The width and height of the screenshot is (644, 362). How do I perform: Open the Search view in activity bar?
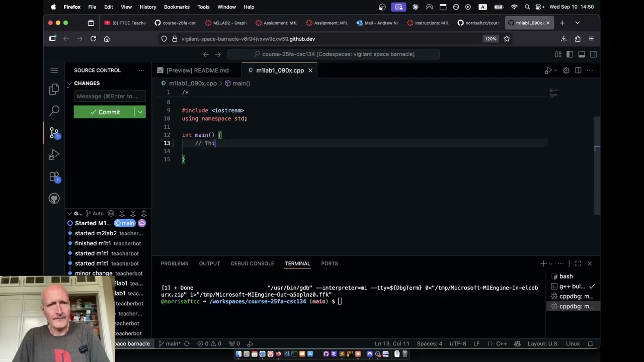click(54, 111)
